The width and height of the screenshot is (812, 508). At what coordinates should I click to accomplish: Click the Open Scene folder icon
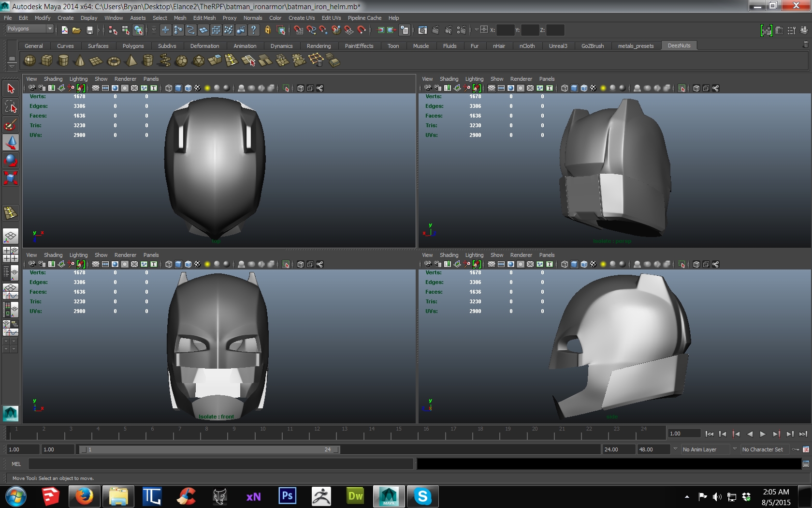point(76,30)
